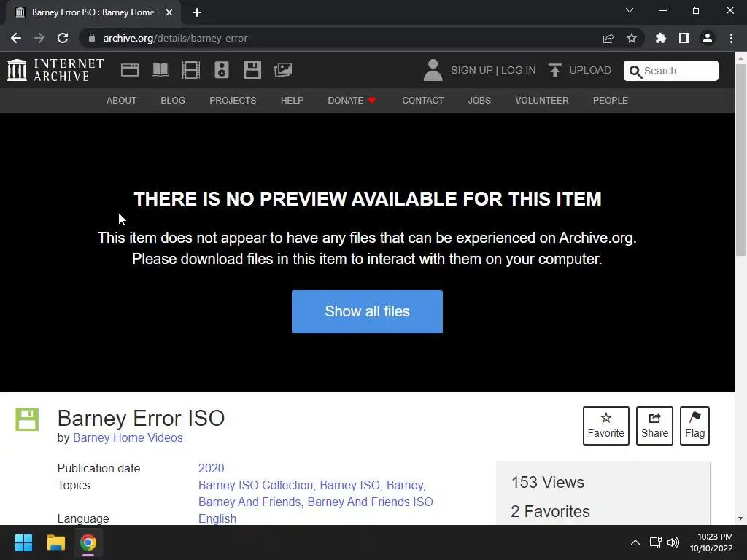Image resolution: width=747 pixels, height=560 pixels.
Task: Click Chrome icon in taskbar
Action: click(88, 542)
